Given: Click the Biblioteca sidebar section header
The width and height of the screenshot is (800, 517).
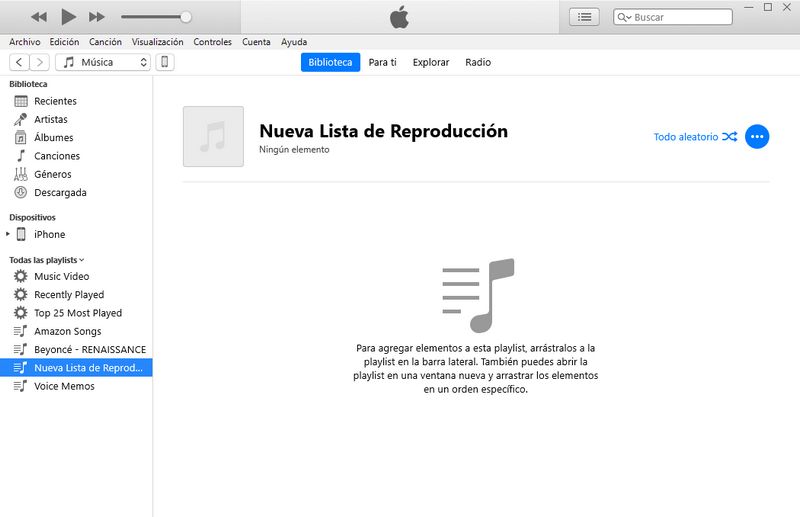Looking at the screenshot, I should (x=28, y=84).
